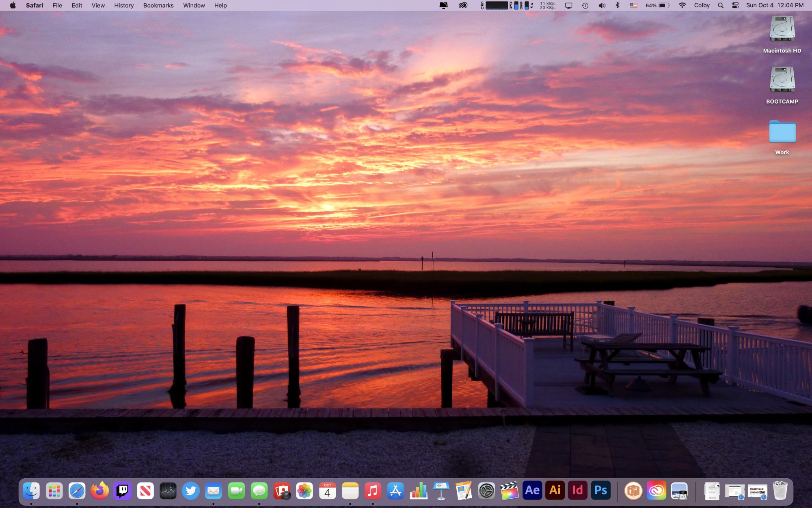Open Adobe Photoshop from the Dock
The image size is (812, 508).
[x=600, y=491]
